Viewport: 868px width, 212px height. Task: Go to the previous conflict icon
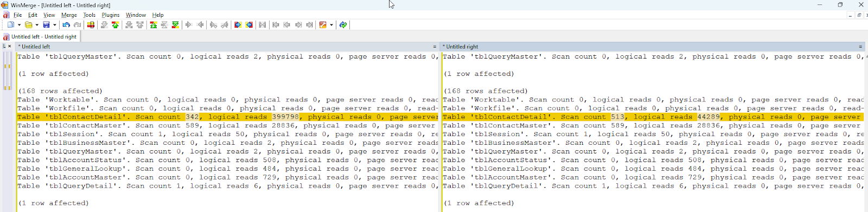140,25
